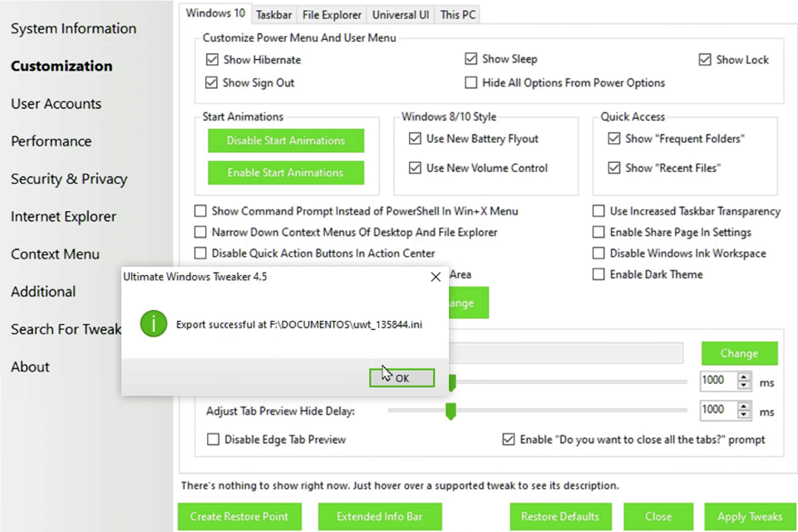Dismiss the export dialog with OK
798x532 pixels.
coord(401,377)
